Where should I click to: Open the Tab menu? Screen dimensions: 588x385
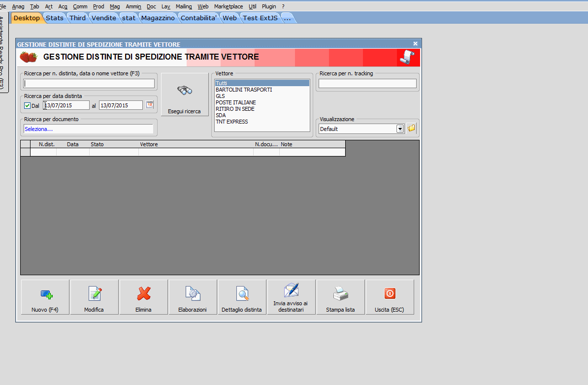point(34,6)
